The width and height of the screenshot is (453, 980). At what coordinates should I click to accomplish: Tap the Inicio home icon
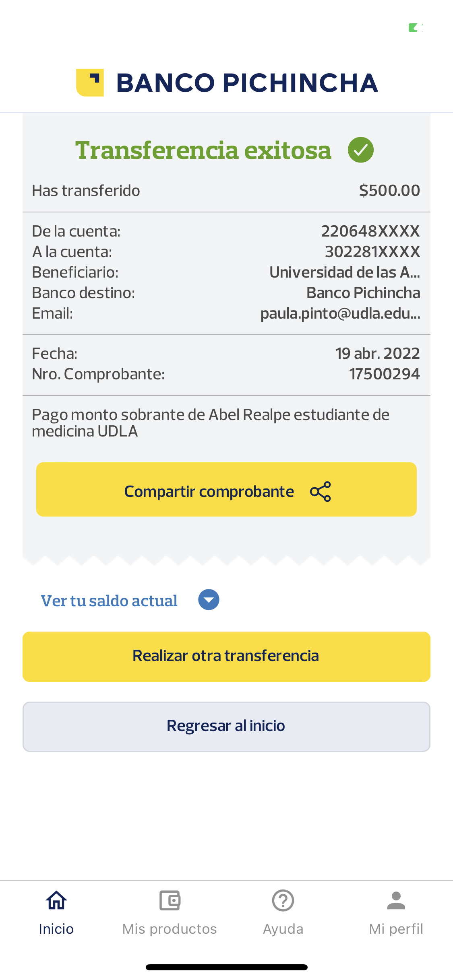click(x=56, y=900)
